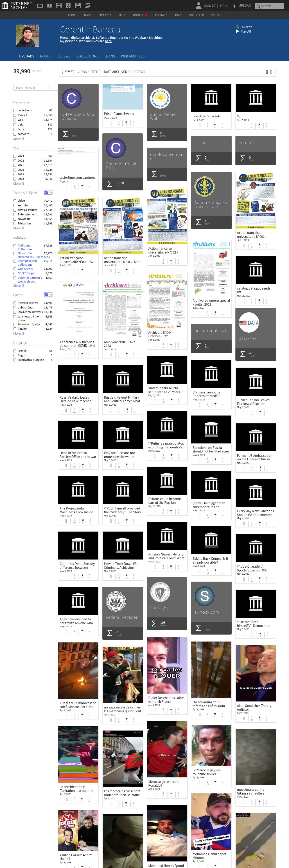
Task: Open the Web Crawls collection link
Action: click(x=25, y=269)
